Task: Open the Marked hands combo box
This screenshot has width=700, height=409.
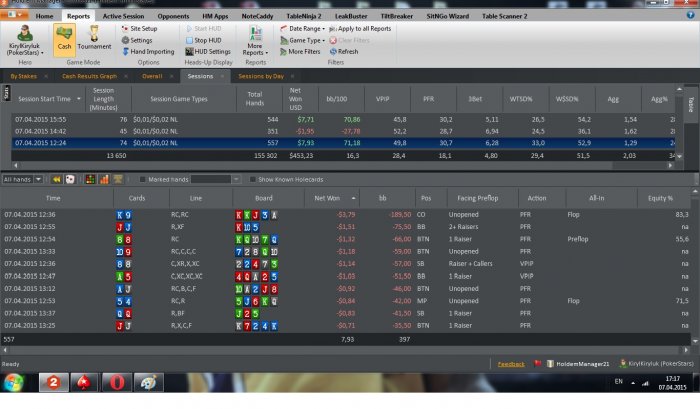Action: (216, 179)
